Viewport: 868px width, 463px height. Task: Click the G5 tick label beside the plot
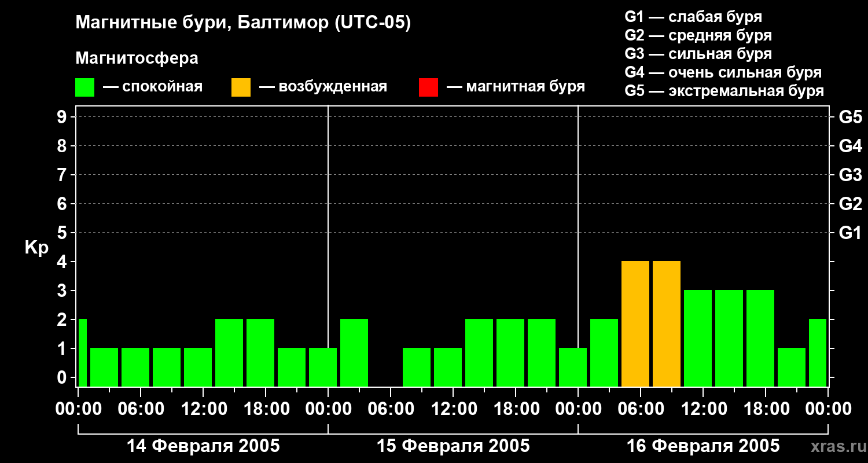850,117
